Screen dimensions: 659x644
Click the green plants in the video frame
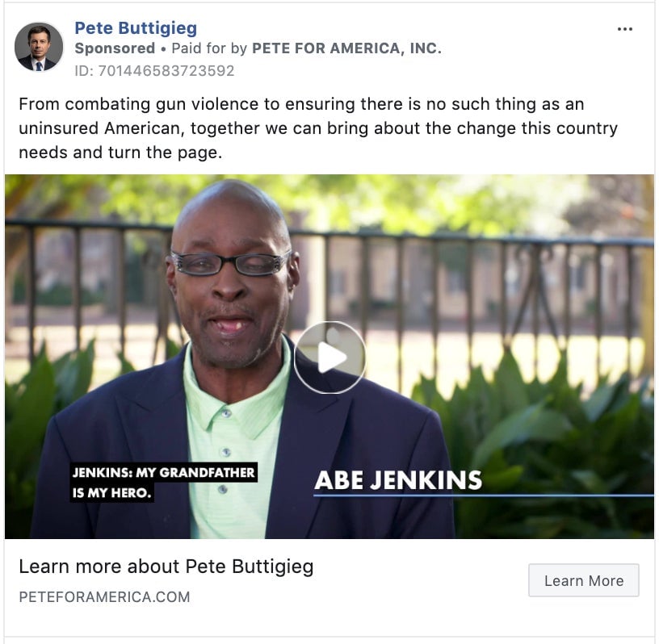click(547, 441)
